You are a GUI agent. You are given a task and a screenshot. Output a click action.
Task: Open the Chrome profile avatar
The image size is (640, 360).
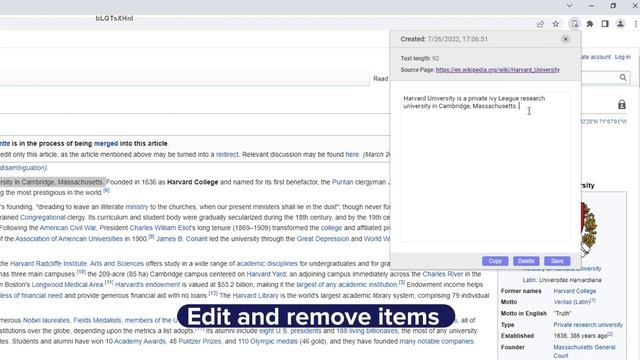[620, 24]
